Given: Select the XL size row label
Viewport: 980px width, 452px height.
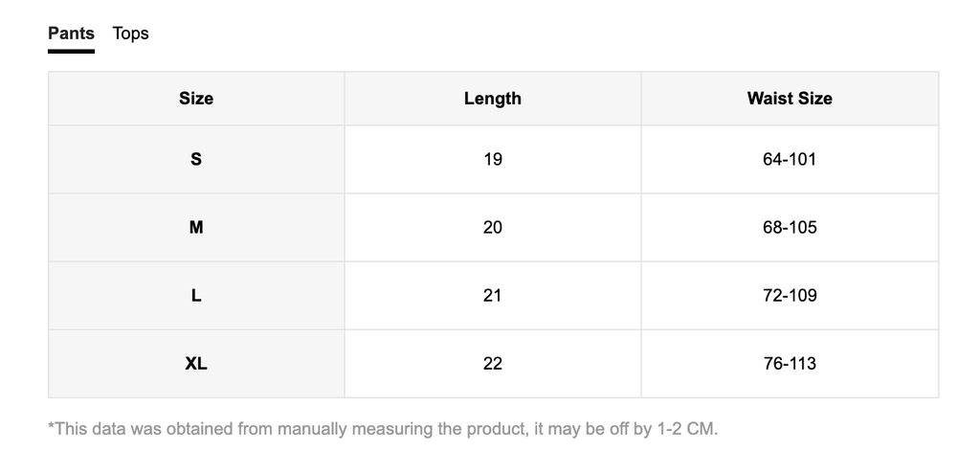Looking at the screenshot, I should pos(196,364).
